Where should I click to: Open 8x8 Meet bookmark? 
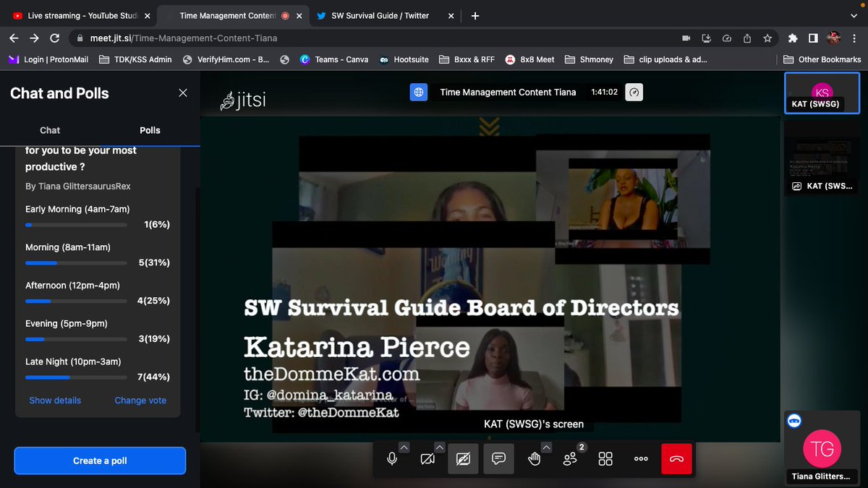(529, 59)
